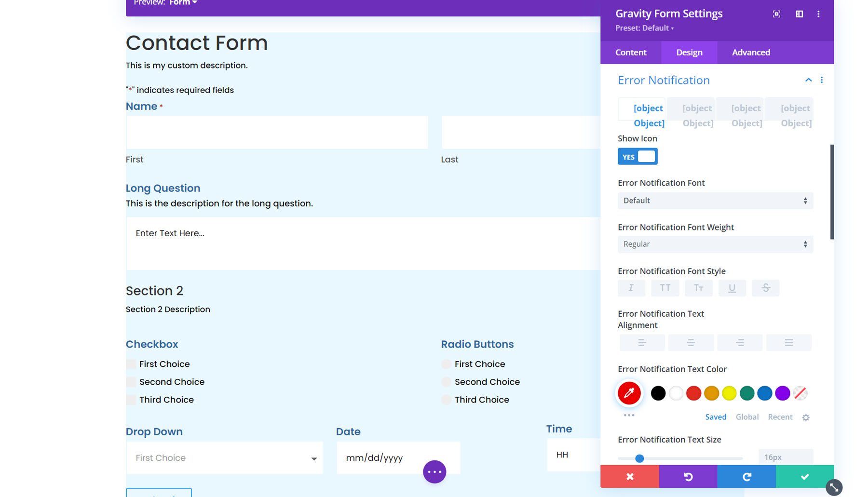The width and height of the screenshot is (868, 497).
Task: Open the Error Notification Font Weight dropdown
Action: 715,244
